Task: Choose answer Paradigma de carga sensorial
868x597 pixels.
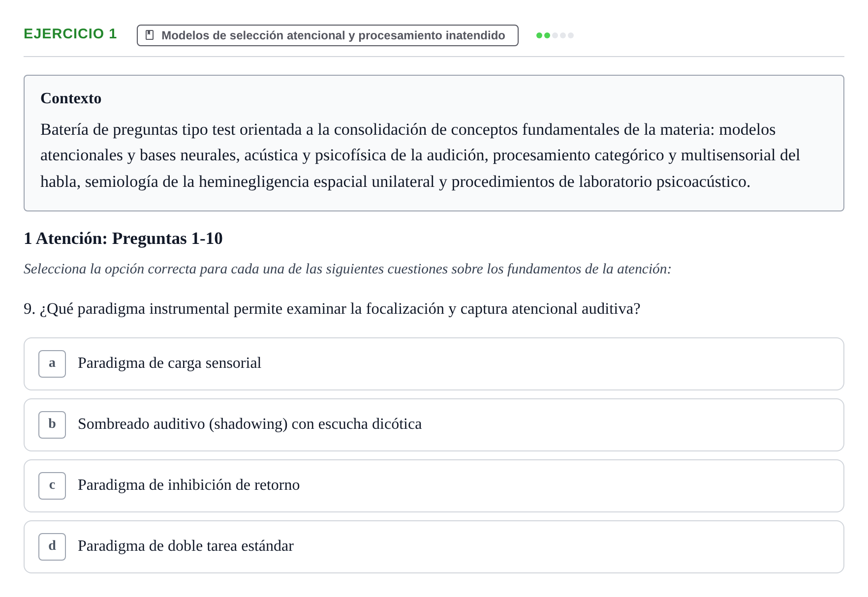Action: pos(434,364)
